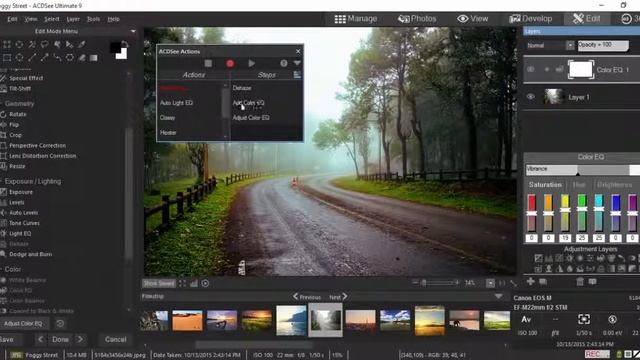Image resolution: width=640 pixels, height=360 pixels.
Task: Open ACDSee Actions dropdown arrow menu
Action: point(297,63)
